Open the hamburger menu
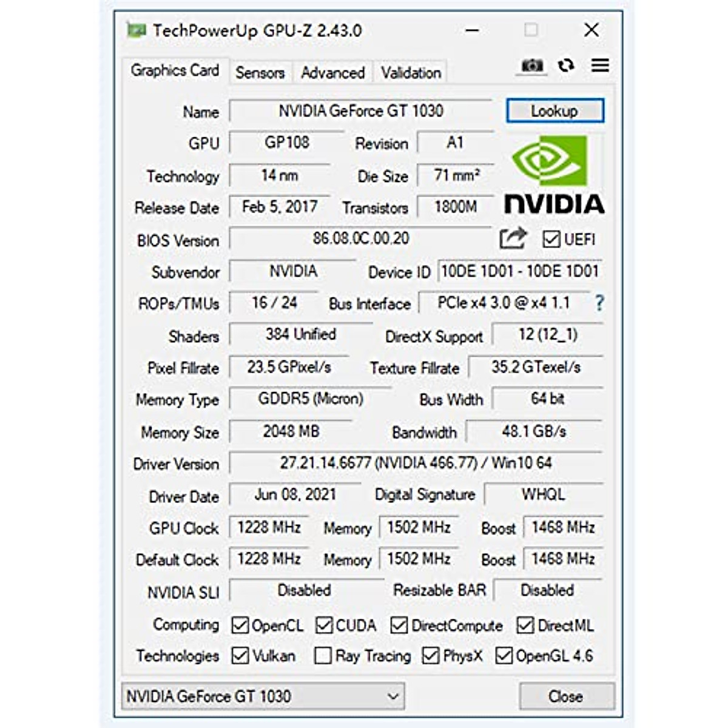Viewport: 728px width, 728px height. click(599, 65)
